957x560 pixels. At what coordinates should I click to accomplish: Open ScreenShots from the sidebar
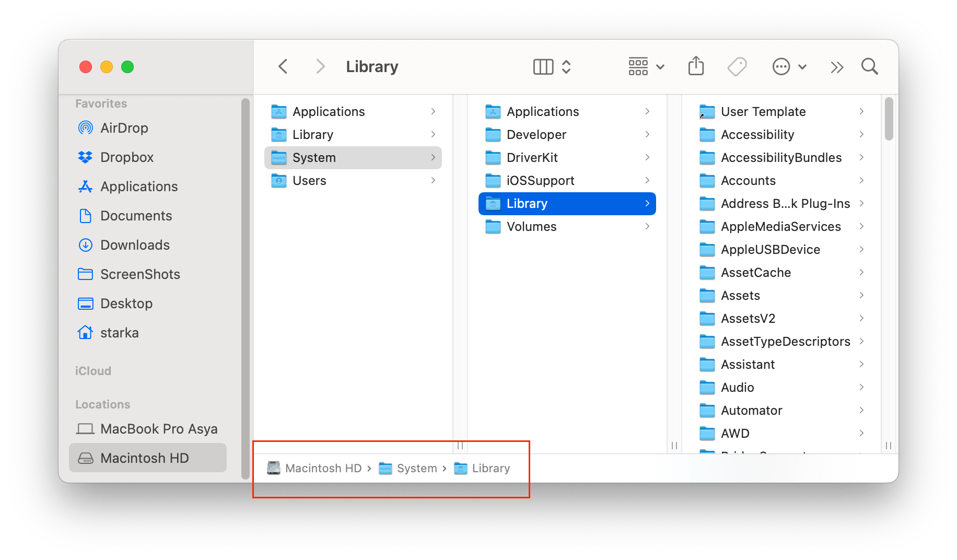(141, 274)
